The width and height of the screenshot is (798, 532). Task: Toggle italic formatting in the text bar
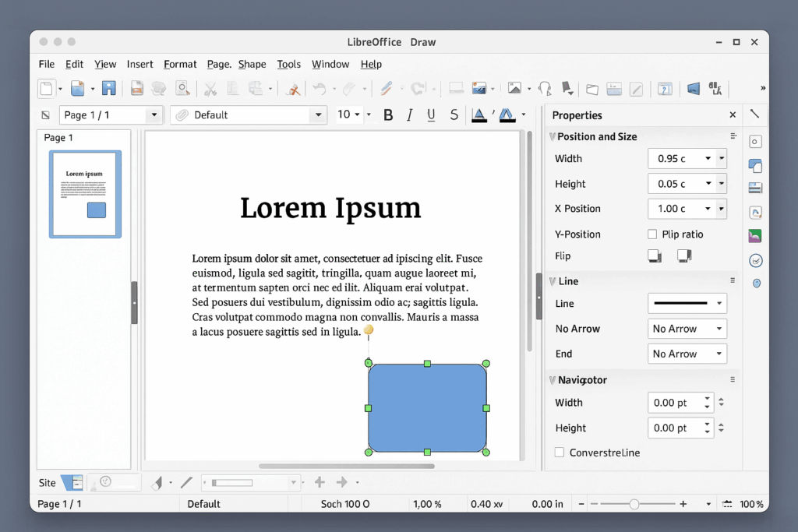pyautogui.click(x=410, y=115)
